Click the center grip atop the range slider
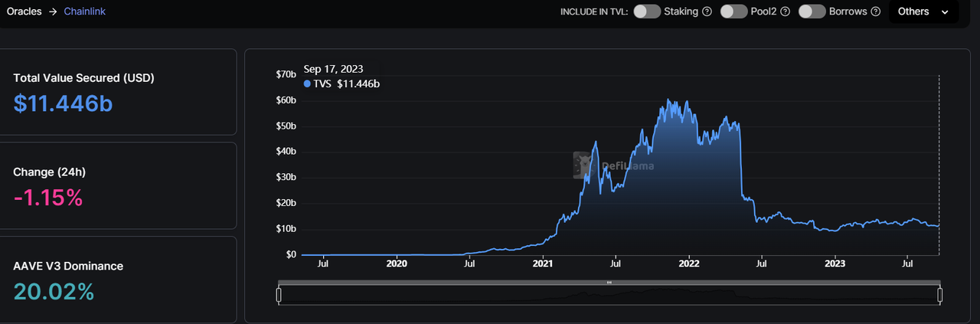This screenshot has height=324, width=980. tap(609, 283)
